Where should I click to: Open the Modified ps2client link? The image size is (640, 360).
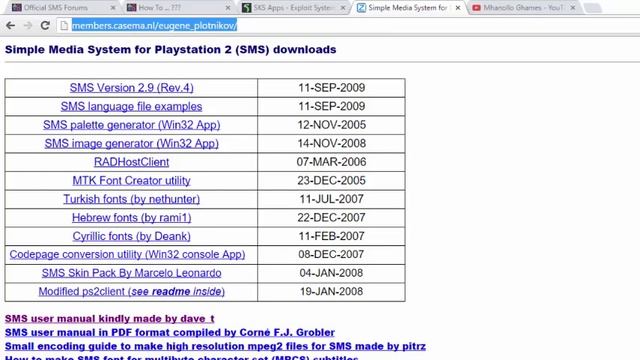(x=131, y=291)
